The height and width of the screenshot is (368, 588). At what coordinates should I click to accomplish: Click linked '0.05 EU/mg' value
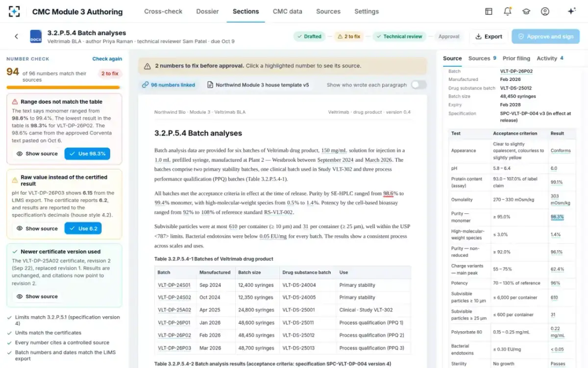[x=273, y=237]
